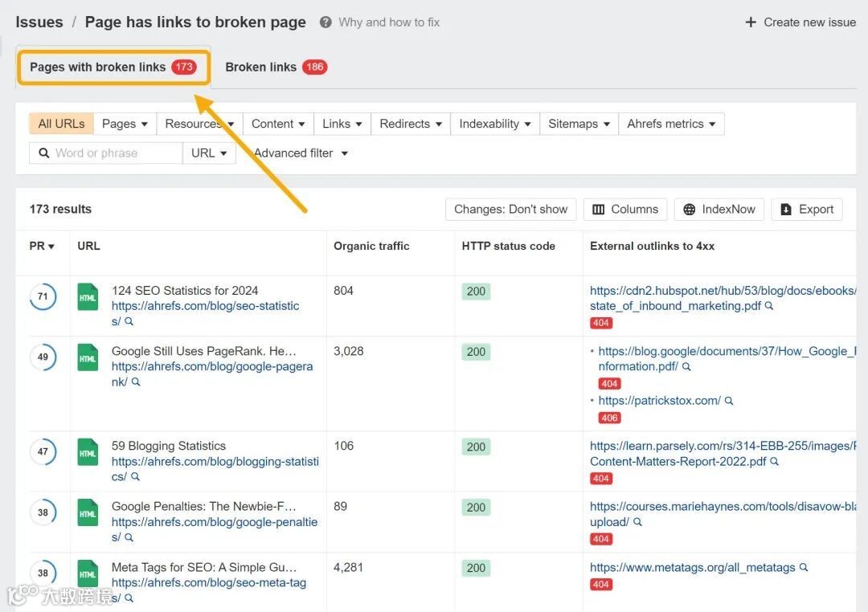Click the magnifier icon next to seo-statistics URL
The width and height of the screenshot is (868, 612).
129,321
